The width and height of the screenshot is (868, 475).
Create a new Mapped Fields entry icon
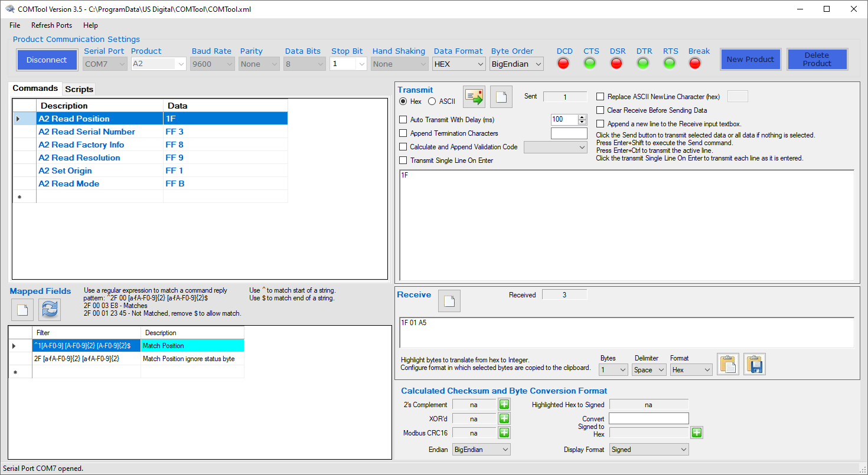22,309
